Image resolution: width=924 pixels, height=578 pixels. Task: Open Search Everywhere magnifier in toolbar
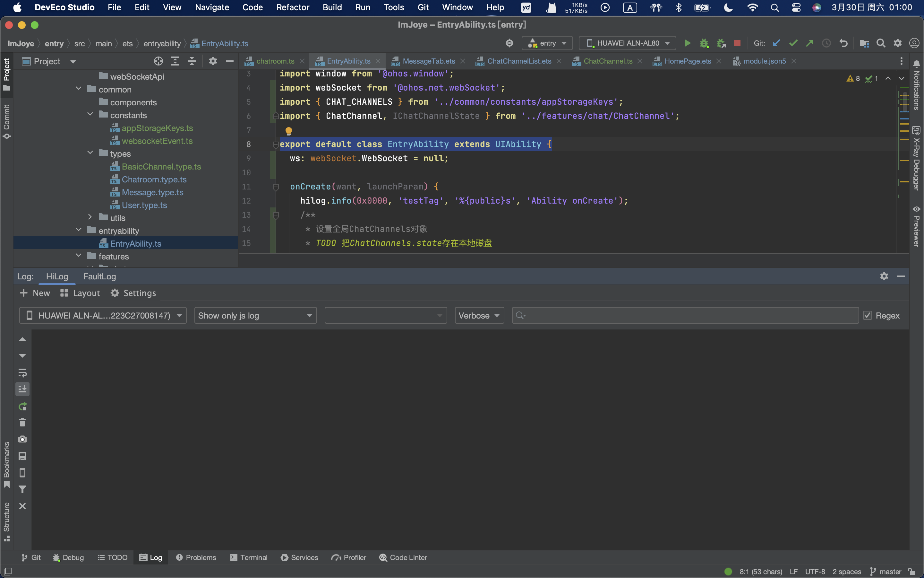coord(881,43)
